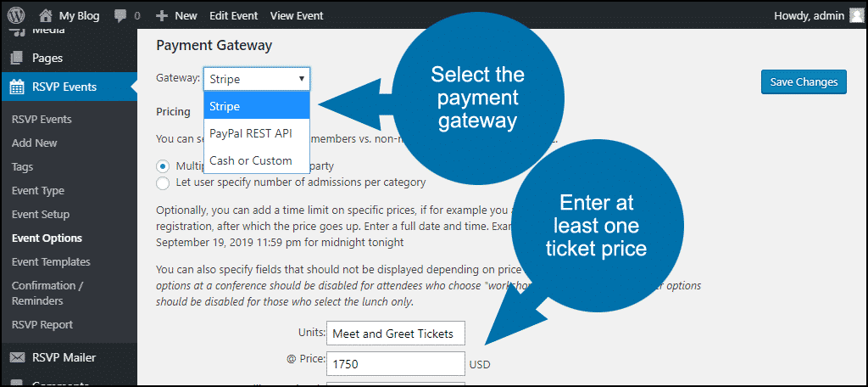Image resolution: width=868 pixels, height=387 pixels.
Task: Open My Blog home icon
Action: click(x=47, y=15)
